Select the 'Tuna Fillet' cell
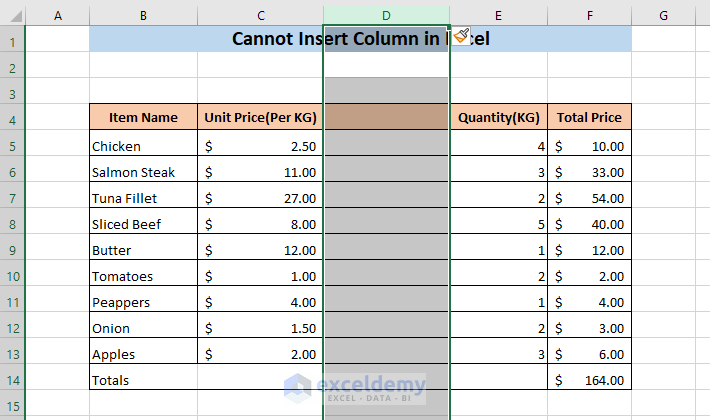The height and width of the screenshot is (420, 710). pyautogui.click(x=143, y=198)
